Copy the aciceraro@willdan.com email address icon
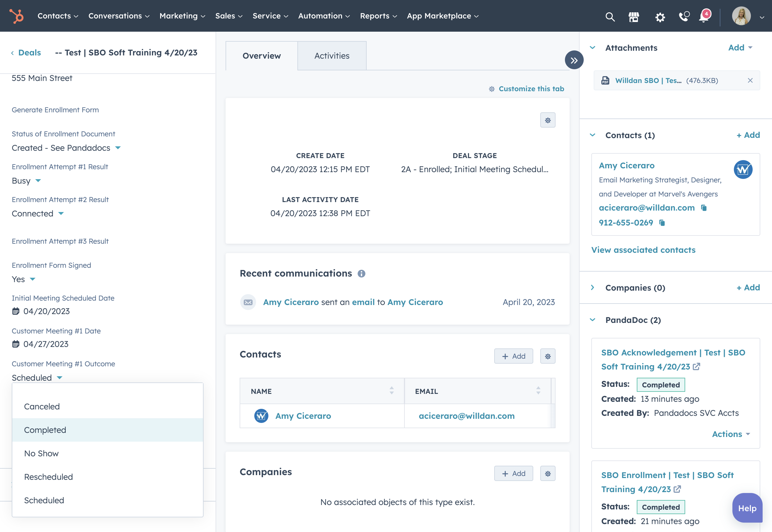This screenshot has height=532, width=772. (x=704, y=208)
